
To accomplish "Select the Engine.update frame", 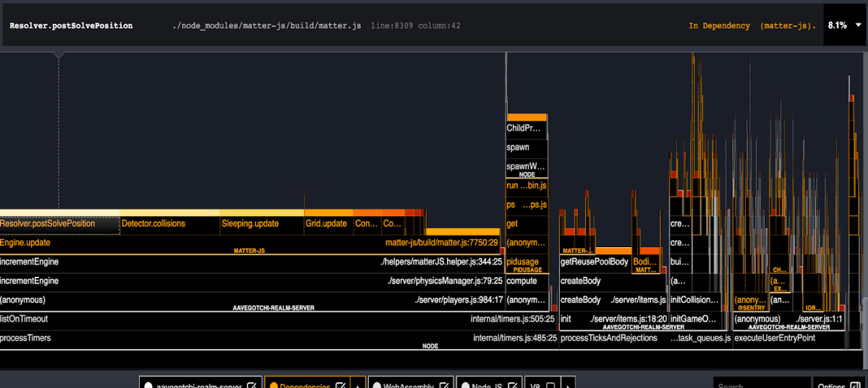I will coord(251,243).
